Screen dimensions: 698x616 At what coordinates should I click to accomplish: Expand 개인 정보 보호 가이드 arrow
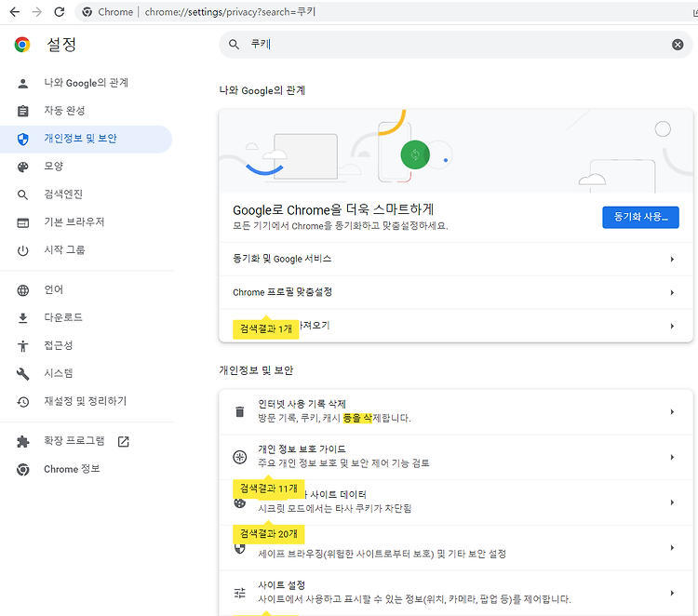pyautogui.click(x=672, y=457)
